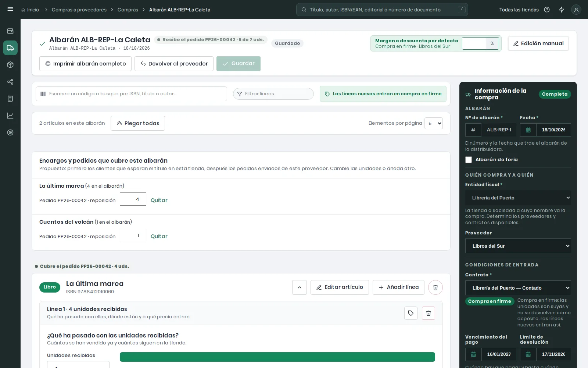Go to Compras breadcrumb
Image resolution: width=588 pixels, height=368 pixels.
128,10
